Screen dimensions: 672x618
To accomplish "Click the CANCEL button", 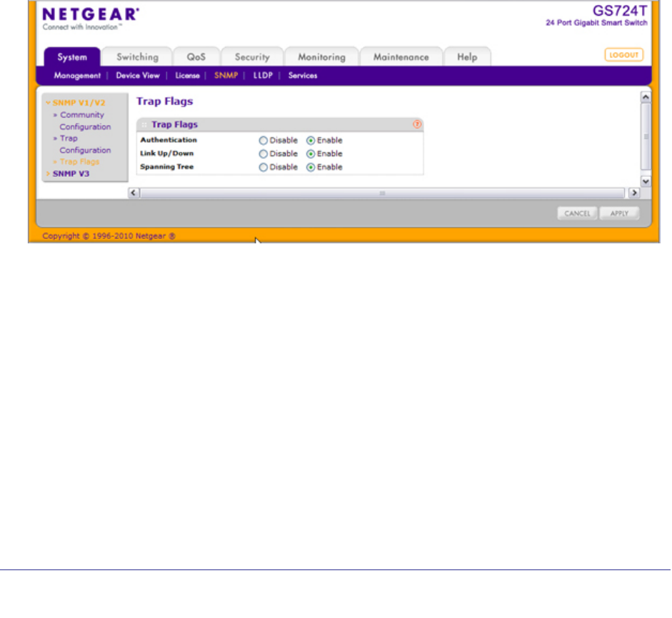I will 577,213.
